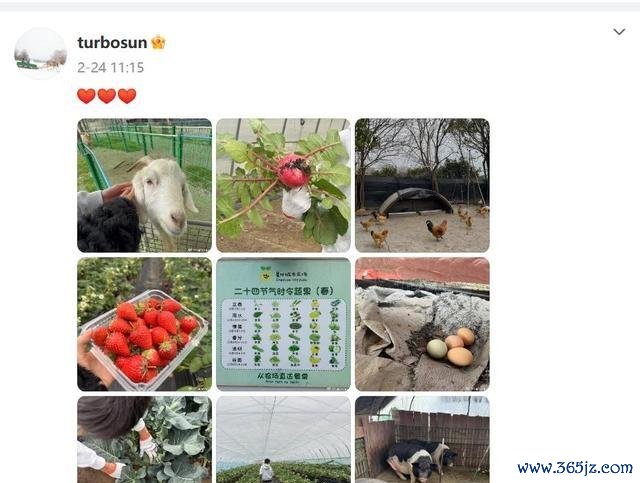640x483 pixels.
Task: Click the middle red heart emoji
Action: [107, 96]
